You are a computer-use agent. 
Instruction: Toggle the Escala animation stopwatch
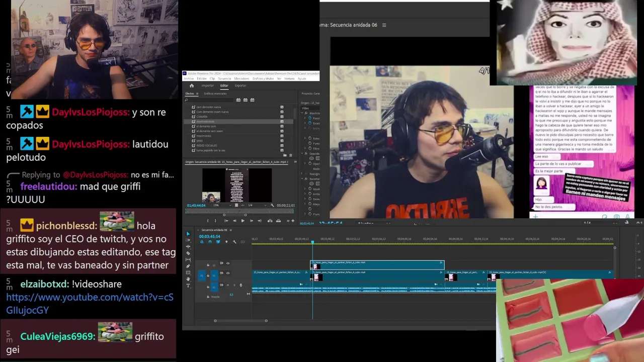click(310, 123)
